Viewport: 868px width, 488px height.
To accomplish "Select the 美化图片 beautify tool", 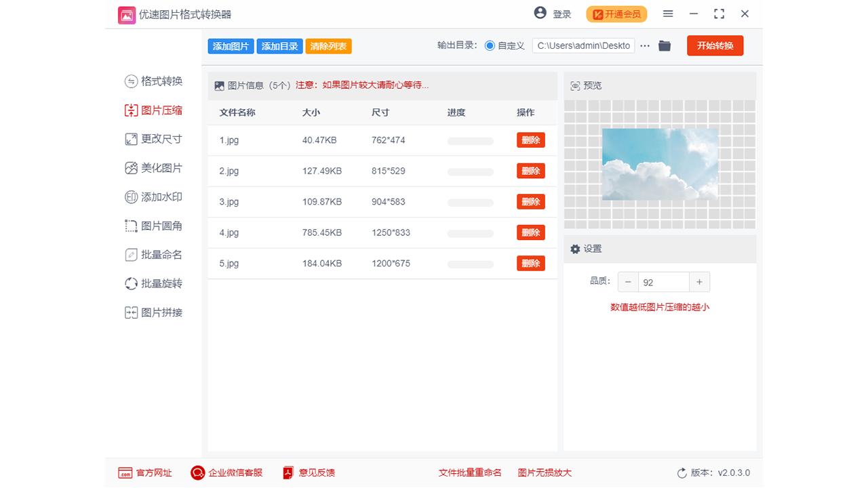I will point(155,167).
